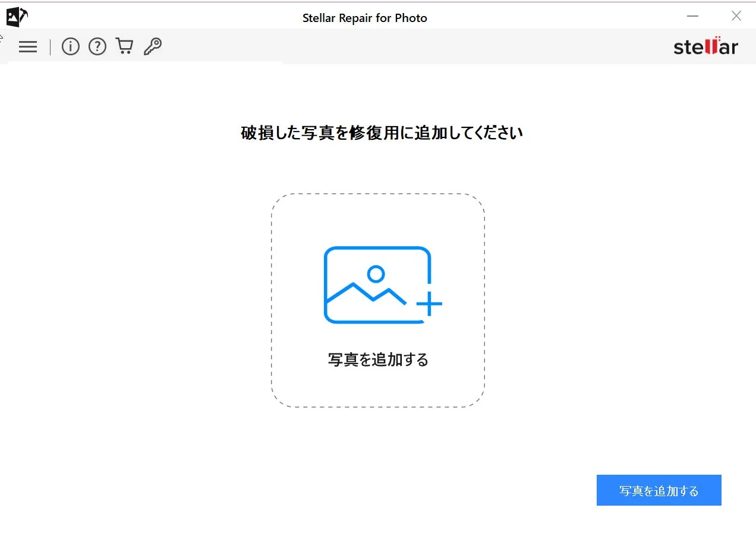Image resolution: width=756 pixels, height=536 pixels.
Task: Open the hamburger menu
Action: tap(28, 47)
